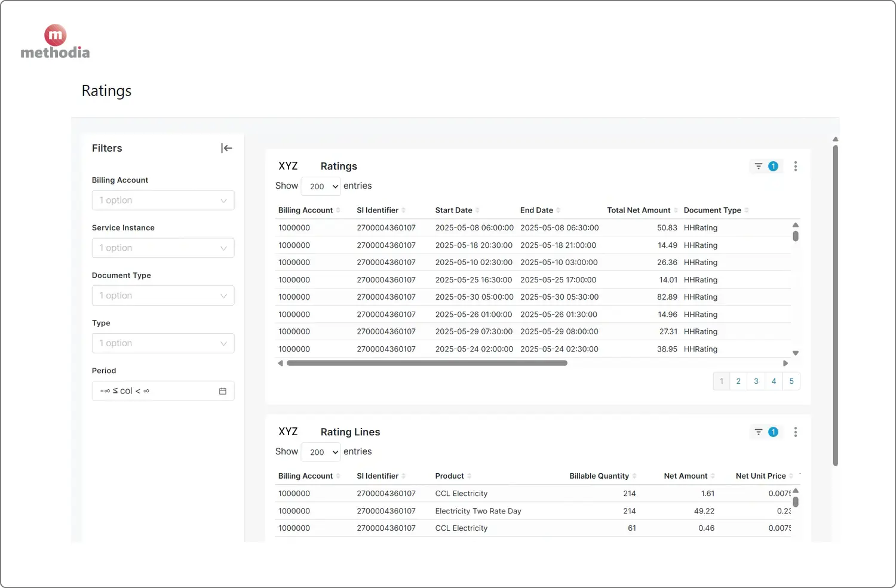The height and width of the screenshot is (588, 896).
Task: Open the Document Type filter dropdown
Action: pos(163,295)
